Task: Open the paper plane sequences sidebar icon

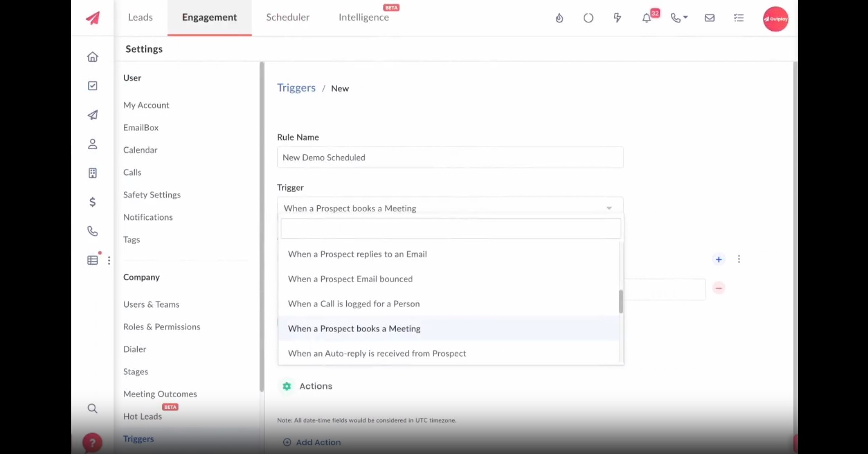Action: [92, 115]
